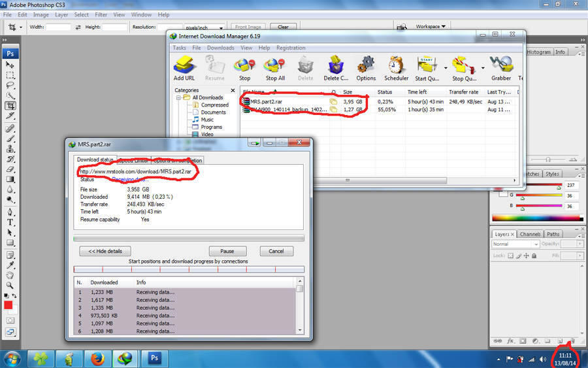The height and width of the screenshot is (368, 588).
Task: Open the Start Queue dropdown arrow
Action: pyautogui.click(x=446, y=68)
